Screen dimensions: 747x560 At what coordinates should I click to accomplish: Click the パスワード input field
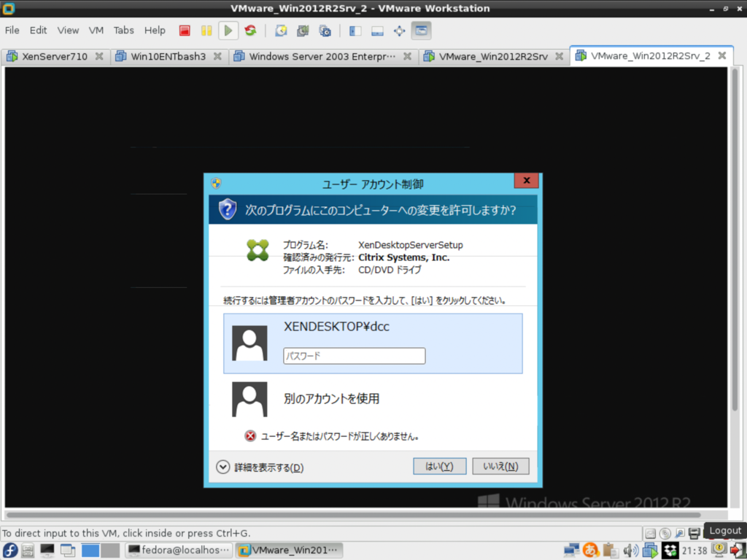(x=354, y=356)
